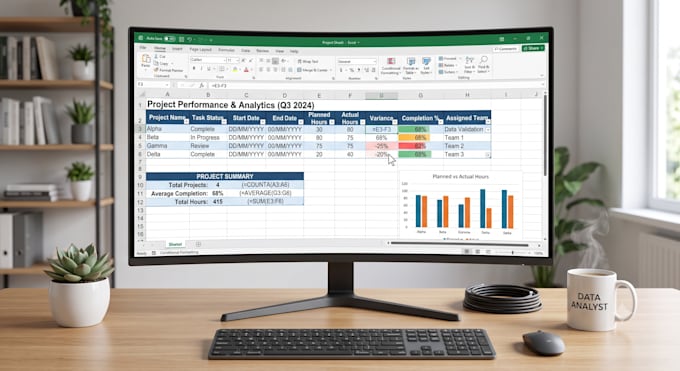Apply Bold formatting with the B icon
The width and height of the screenshot is (680, 371).
point(194,69)
